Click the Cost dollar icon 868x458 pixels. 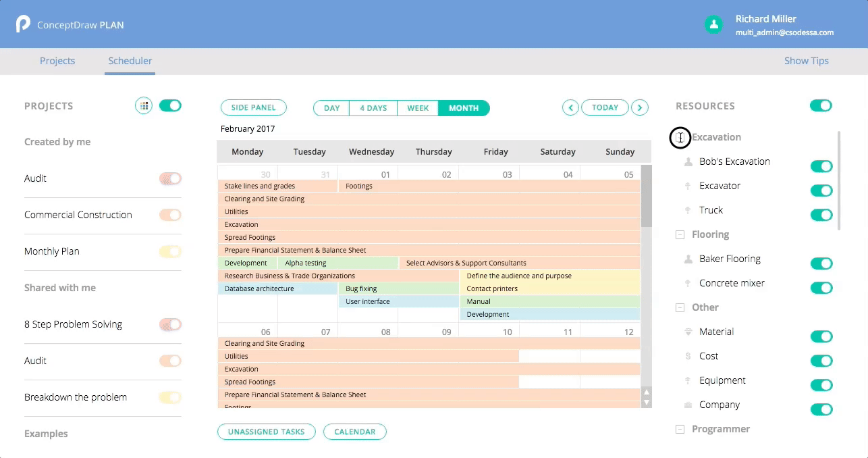click(688, 356)
